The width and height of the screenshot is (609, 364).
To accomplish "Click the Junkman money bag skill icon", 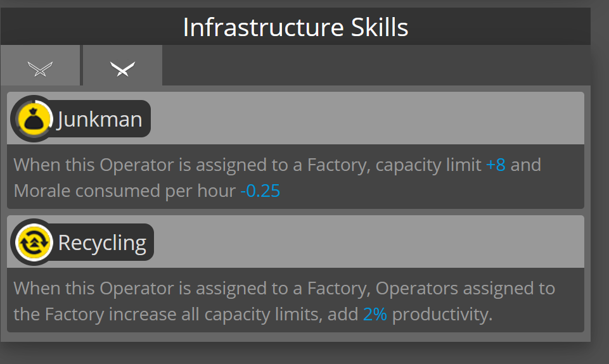I will point(32,118).
